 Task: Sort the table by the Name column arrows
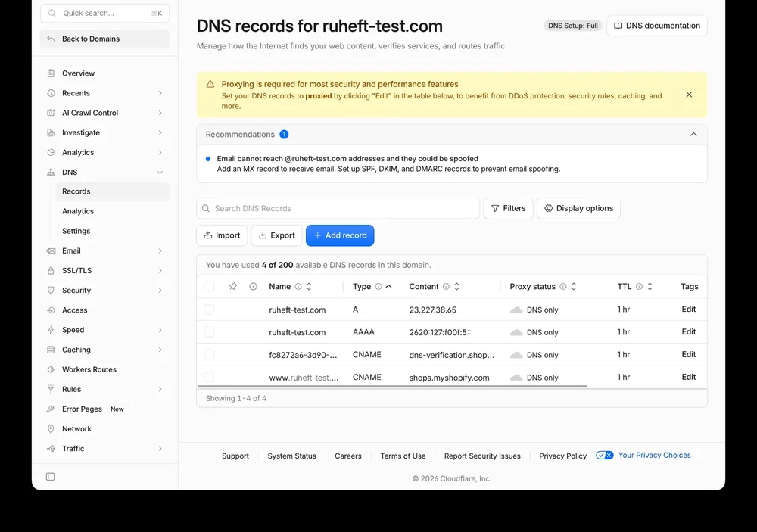pos(309,286)
